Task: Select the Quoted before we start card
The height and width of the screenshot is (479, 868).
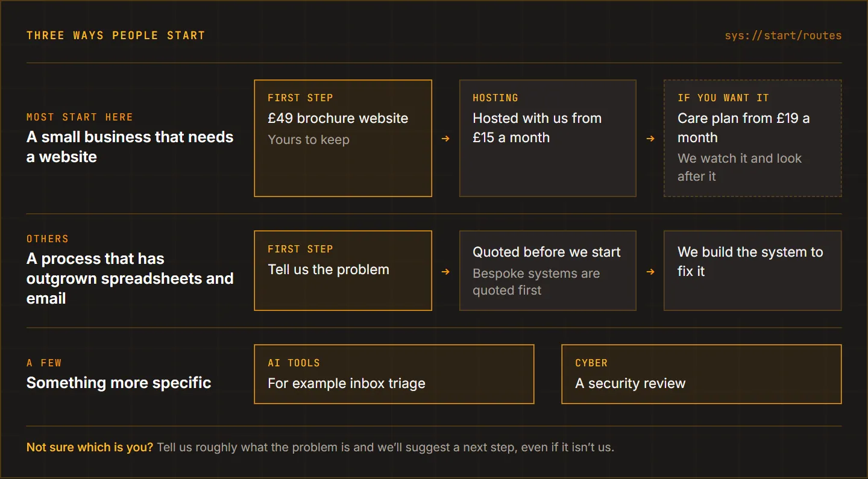Action: [548, 271]
